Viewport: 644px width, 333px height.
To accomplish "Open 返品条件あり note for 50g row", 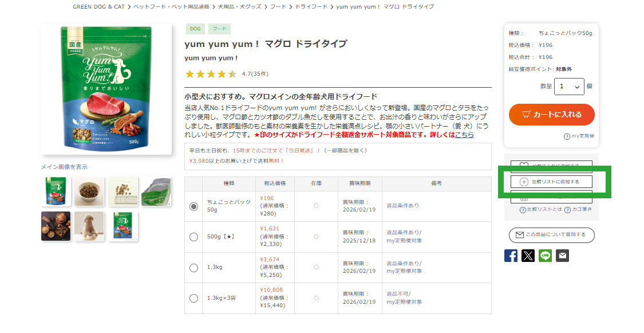I will 402,206.
